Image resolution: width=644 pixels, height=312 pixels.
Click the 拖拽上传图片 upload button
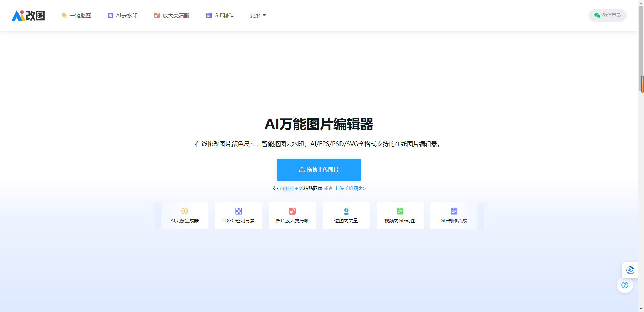point(318,170)
